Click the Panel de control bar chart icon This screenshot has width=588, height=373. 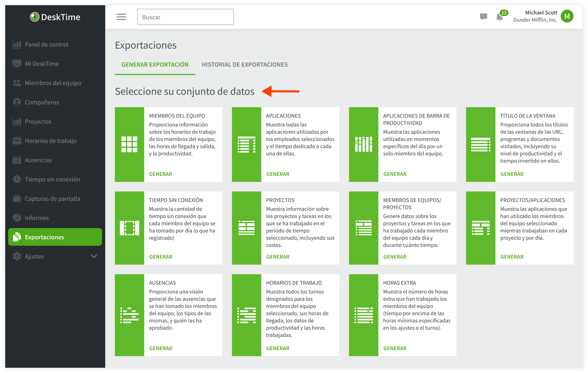point(17,44)
